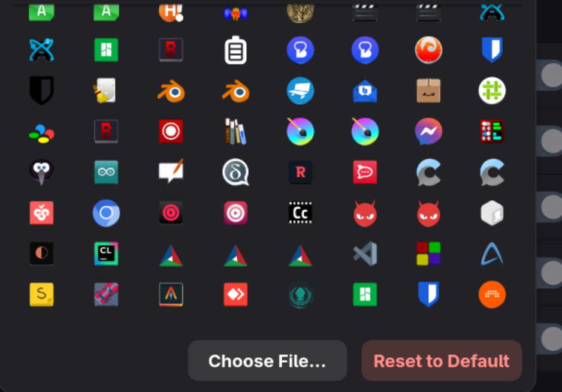Pick the four colored squares icon
This screenshot has width=562, height=392.
[x=428, y=254]
